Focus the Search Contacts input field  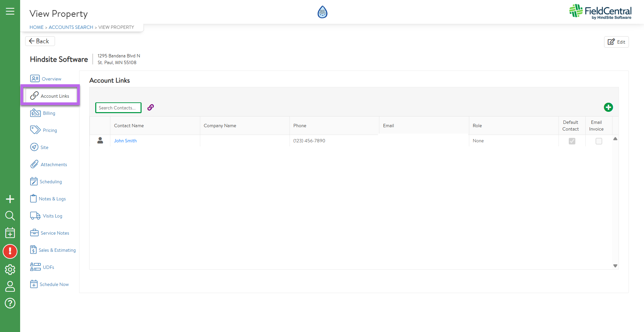[x=118, y=108]
